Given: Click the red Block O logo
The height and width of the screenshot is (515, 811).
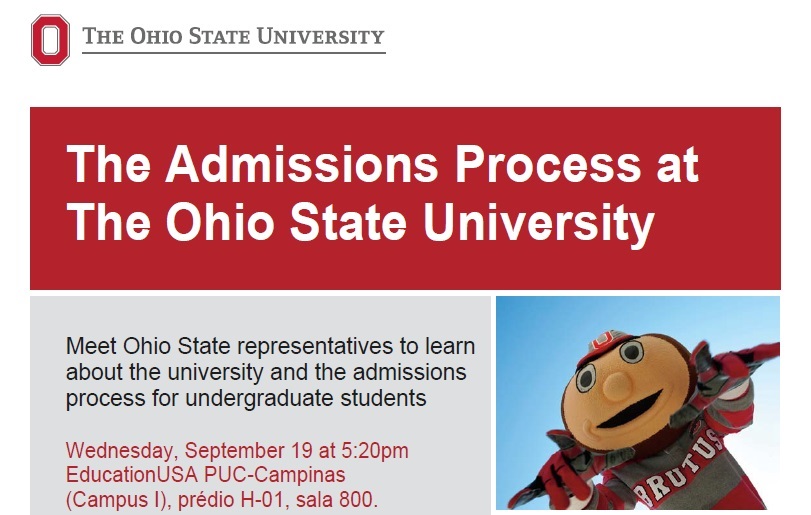Looking at the screenshot, I should [x=50, y=40].
